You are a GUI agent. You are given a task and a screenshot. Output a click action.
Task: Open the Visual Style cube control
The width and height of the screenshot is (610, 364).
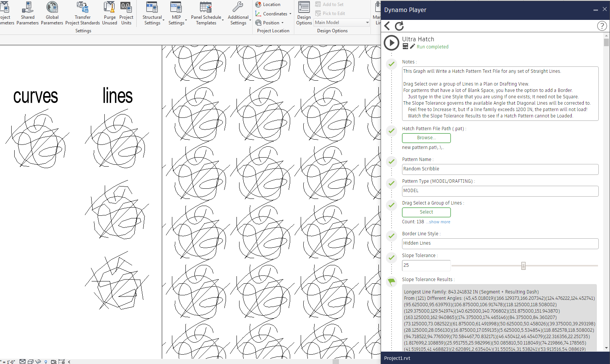point(30,361)
